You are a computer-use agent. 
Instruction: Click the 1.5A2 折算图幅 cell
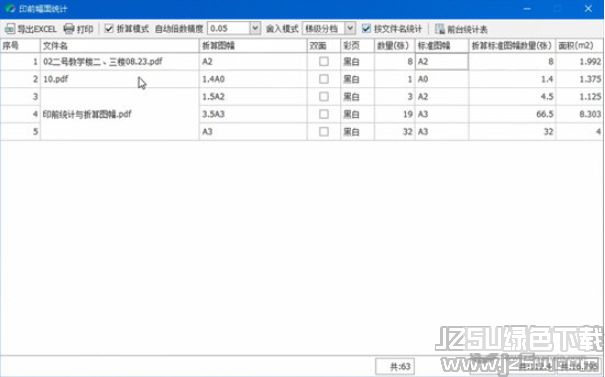click(253, 96)
